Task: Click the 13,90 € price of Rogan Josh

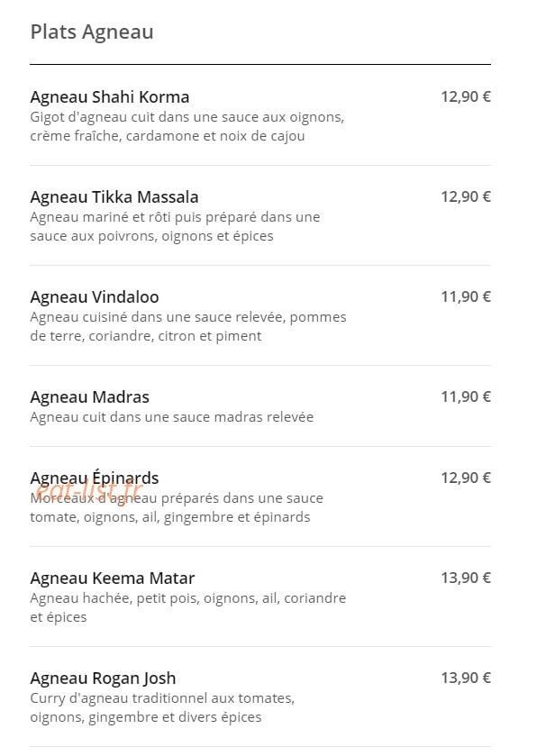Action: [466, 678]
